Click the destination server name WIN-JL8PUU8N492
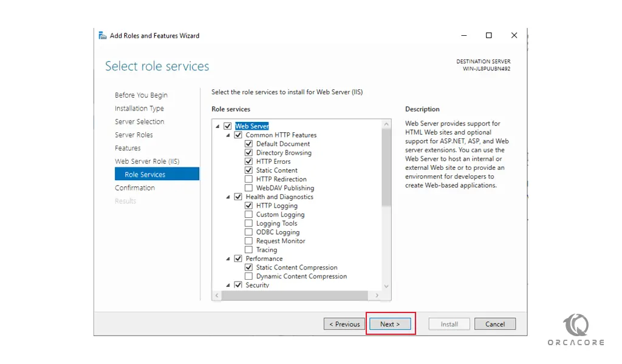 click(487, 69)
